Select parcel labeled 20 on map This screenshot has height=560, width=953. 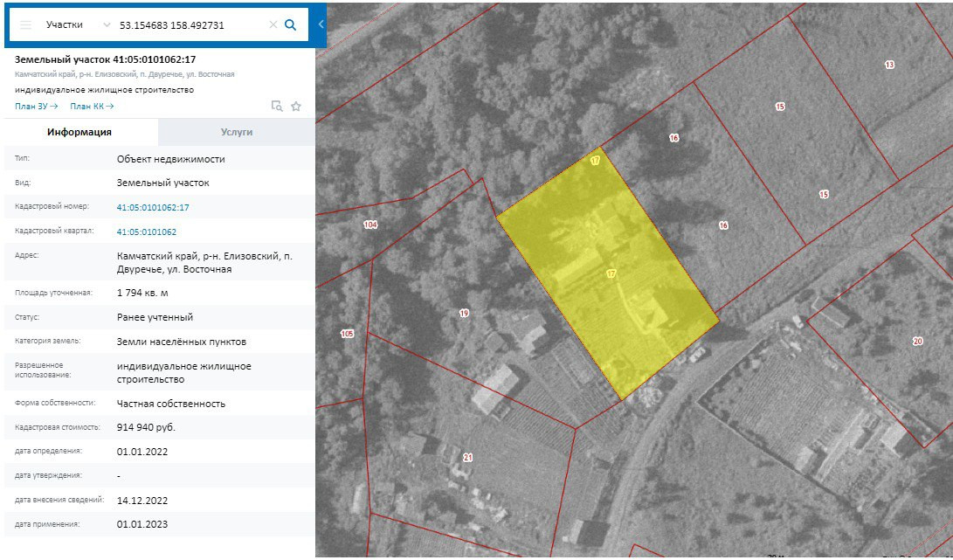918,341
